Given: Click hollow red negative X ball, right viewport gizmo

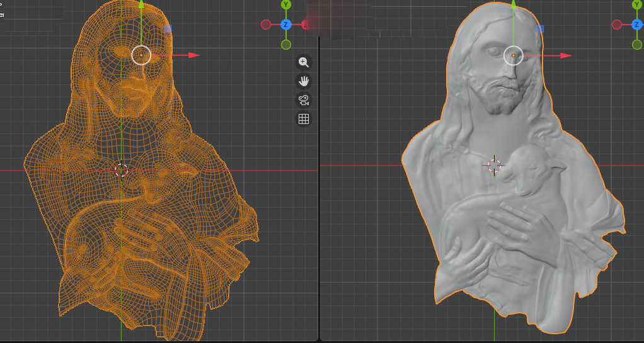Looking at the screenshot, I should pyautogui.click(x=617, y=25).
